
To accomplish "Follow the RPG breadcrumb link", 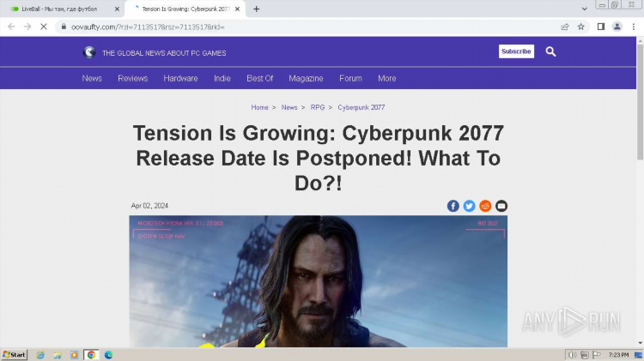I will coord(318,107).
